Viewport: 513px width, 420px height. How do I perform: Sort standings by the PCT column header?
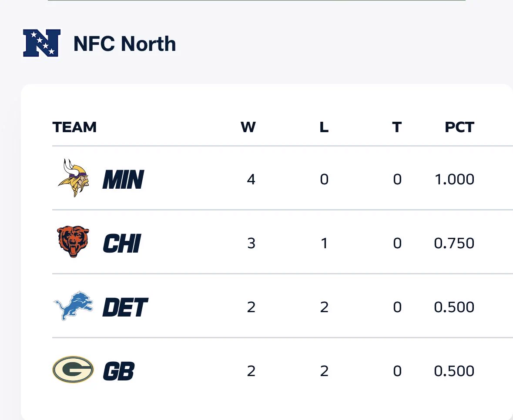[459, 127]
